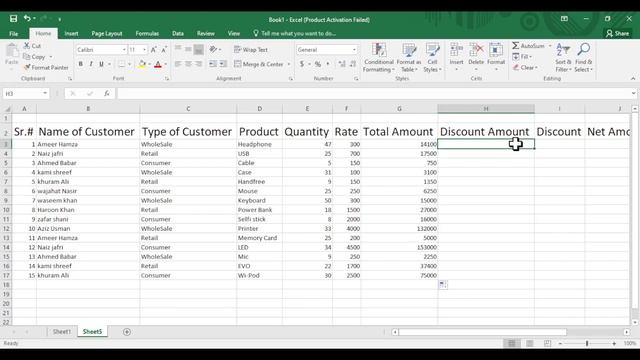Switch to the Data ribbon tab
This screenshot has width=640, height=360.
tap(178, 33)
